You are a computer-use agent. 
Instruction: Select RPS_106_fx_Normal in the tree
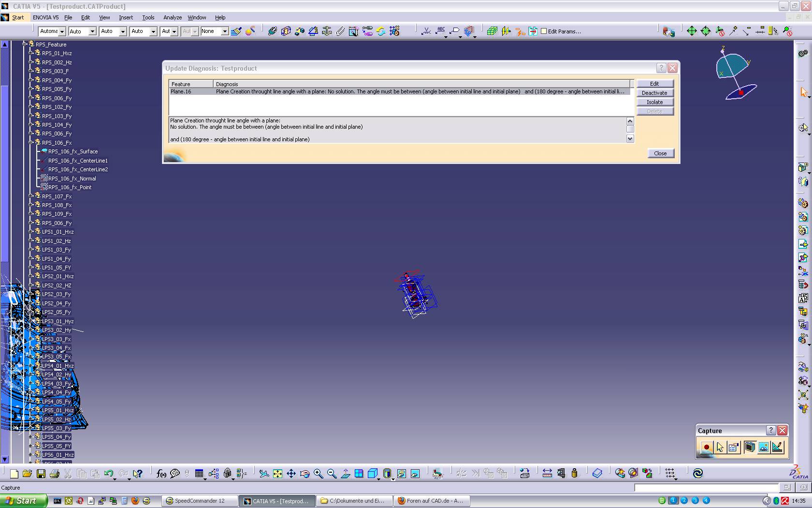tap(72, 179)
